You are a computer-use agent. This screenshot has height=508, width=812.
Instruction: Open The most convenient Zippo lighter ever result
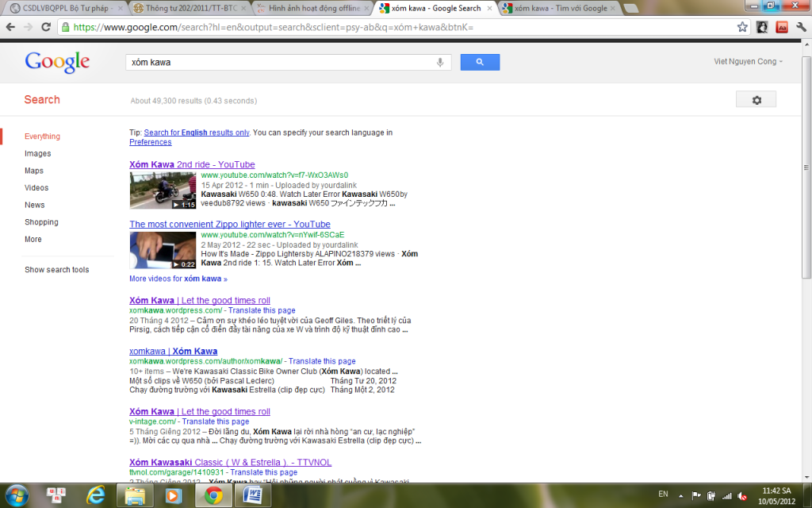pyautogui.click(x=230, y=224)
